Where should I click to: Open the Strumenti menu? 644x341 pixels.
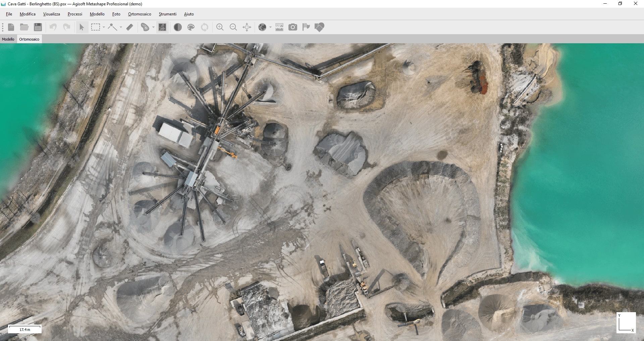[x=167, y=14]
